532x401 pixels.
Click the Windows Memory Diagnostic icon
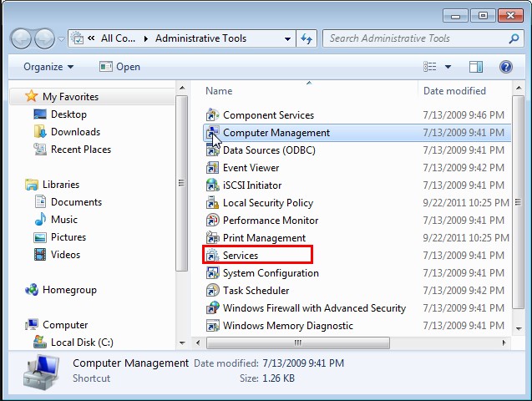coord(213,326)
